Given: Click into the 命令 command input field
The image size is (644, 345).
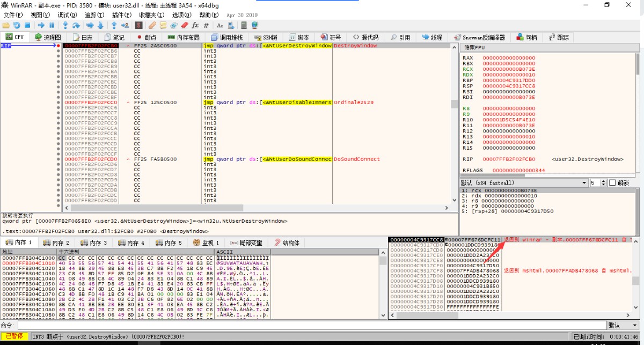Looking at the screenshot, I should pos(311,325).
